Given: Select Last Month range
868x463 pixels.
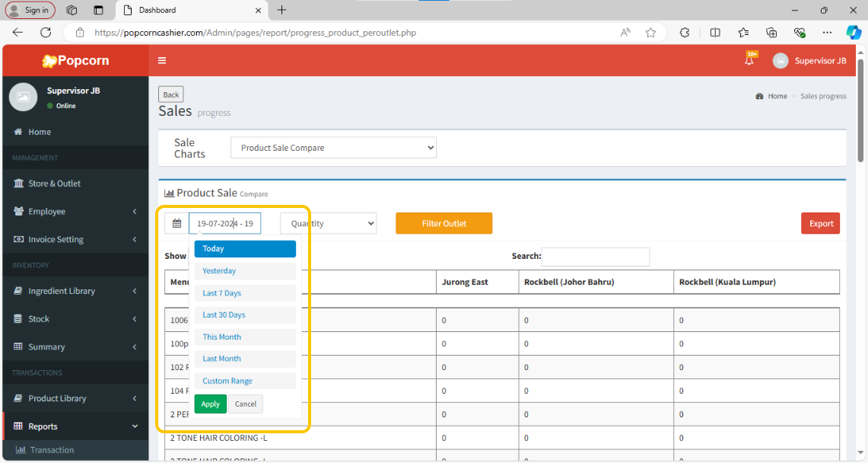Looking at the screenshot, I should (x=245, y=359).
